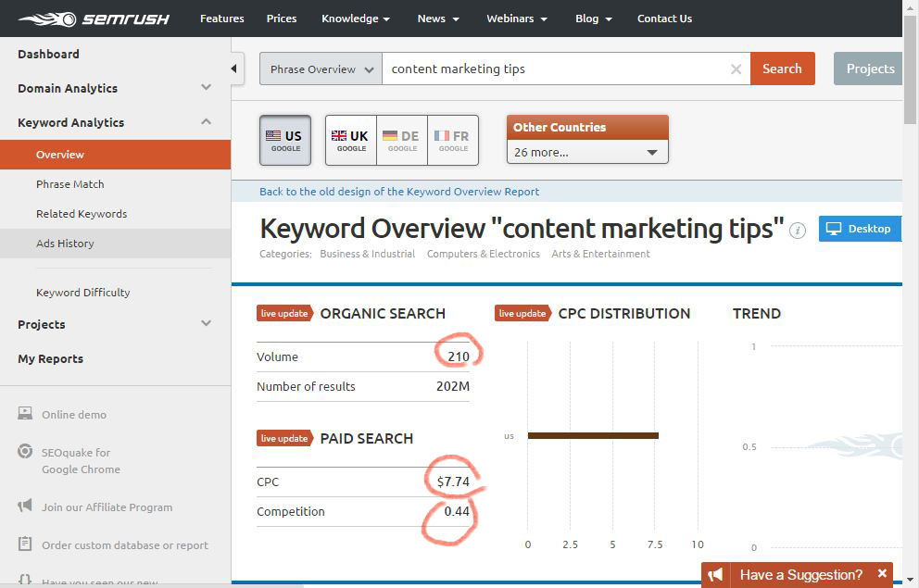Clear search text with the X icon
Screen dimensions: 919x588
(x=736, y=69)
